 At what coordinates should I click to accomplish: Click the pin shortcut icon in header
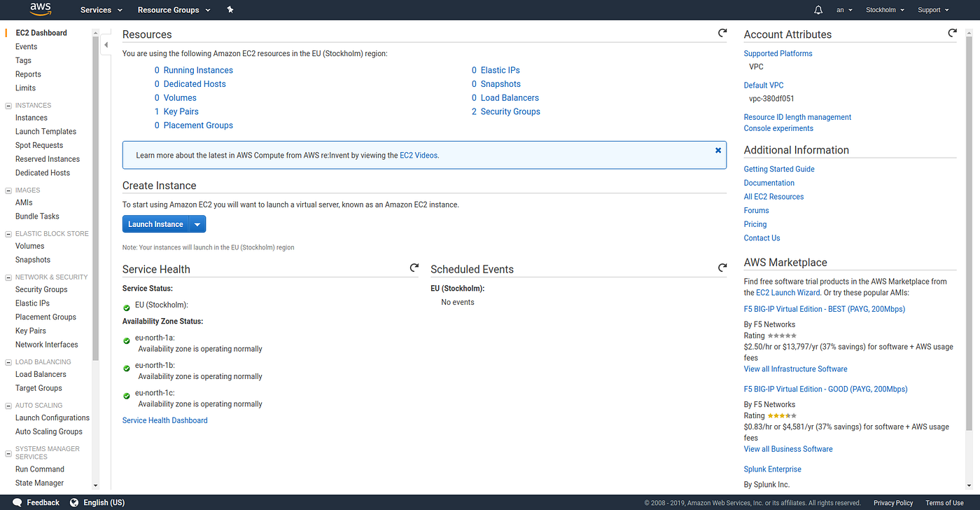pyautogui.click(x=231, y=10)
